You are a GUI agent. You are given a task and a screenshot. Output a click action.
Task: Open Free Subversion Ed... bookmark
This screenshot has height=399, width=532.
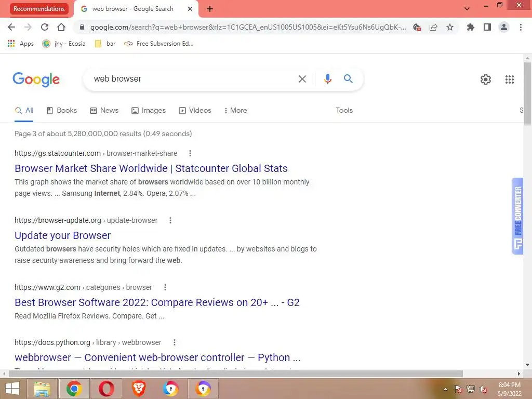tap(159, 44)
